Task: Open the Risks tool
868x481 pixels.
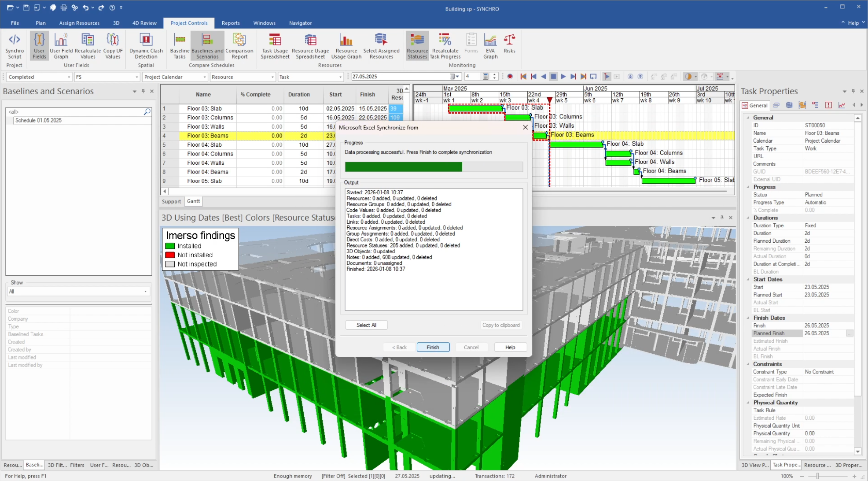Action: [x=509, y=43]
